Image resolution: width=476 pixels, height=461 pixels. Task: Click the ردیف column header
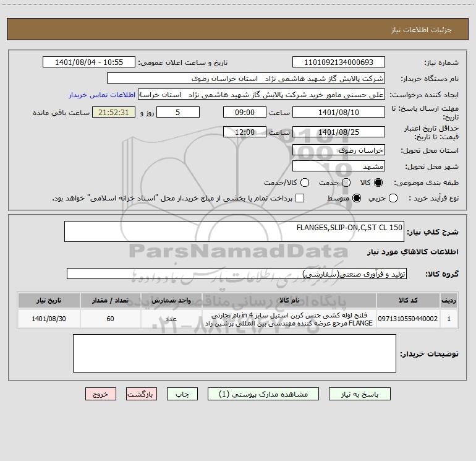coord(449,300)
